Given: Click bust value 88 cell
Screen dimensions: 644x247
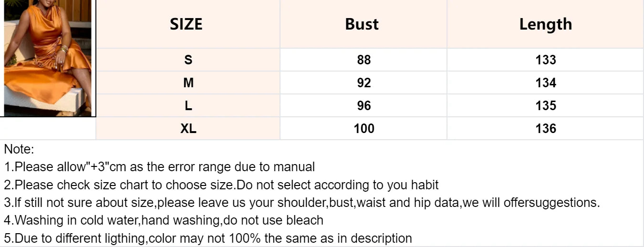Looking at the screenshot, I should click(x=364, y=60).
